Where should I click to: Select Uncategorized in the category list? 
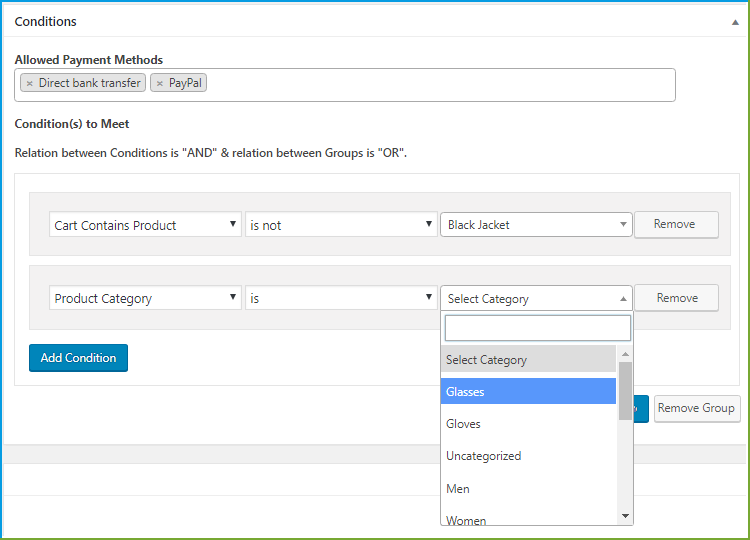(528, 456)
